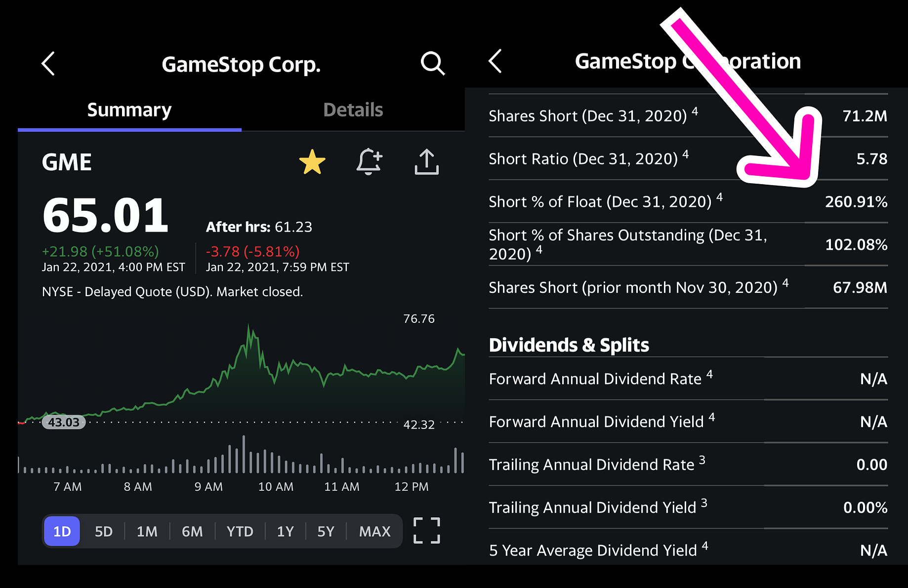Share the GME quote via the share icon

coord(426,162)
